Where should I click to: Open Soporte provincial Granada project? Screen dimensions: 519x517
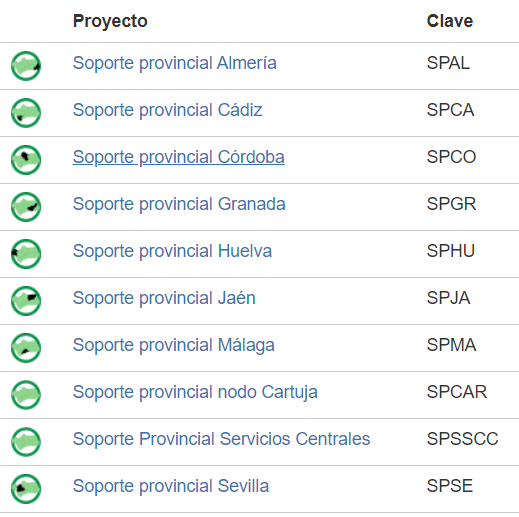pyautogui.click(x=179, y=204)
